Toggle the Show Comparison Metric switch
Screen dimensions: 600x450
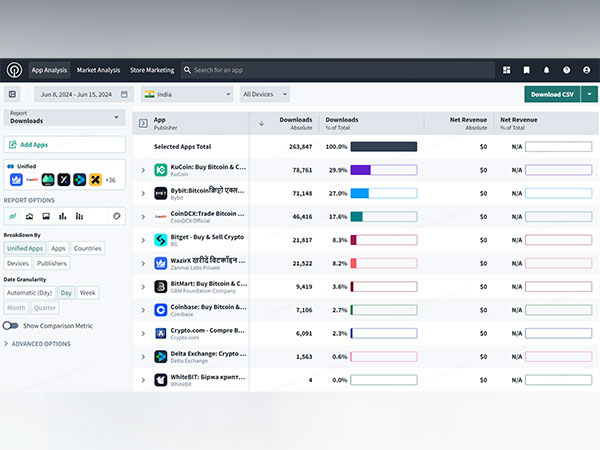pos(11,325)
